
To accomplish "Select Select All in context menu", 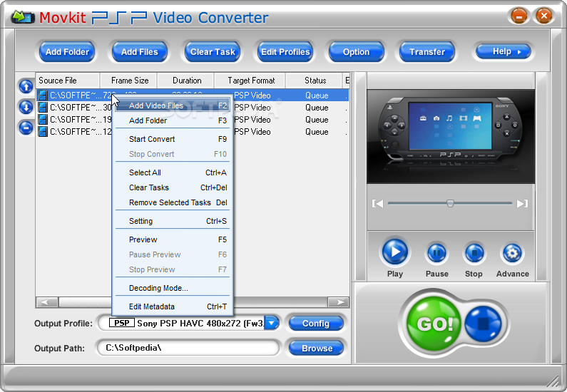I will point(172,172).
